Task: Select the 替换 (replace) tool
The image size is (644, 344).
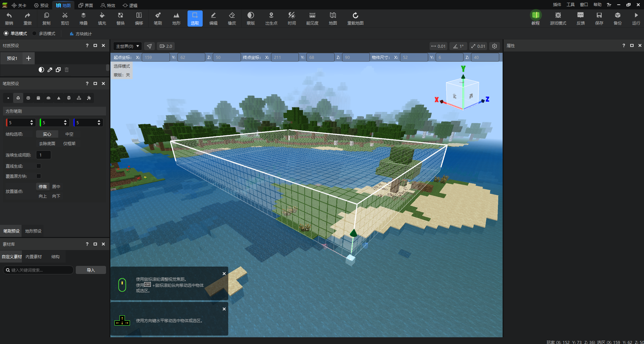Action: tap(121, 19)
